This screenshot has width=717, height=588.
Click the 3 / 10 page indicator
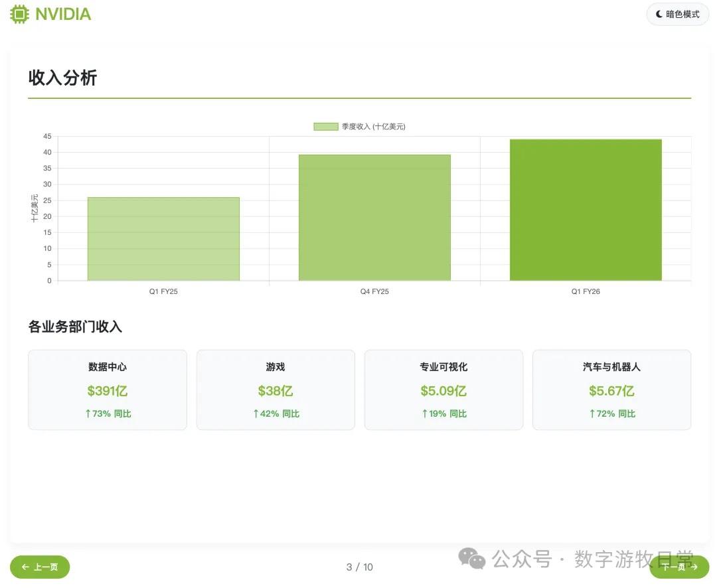359,567
